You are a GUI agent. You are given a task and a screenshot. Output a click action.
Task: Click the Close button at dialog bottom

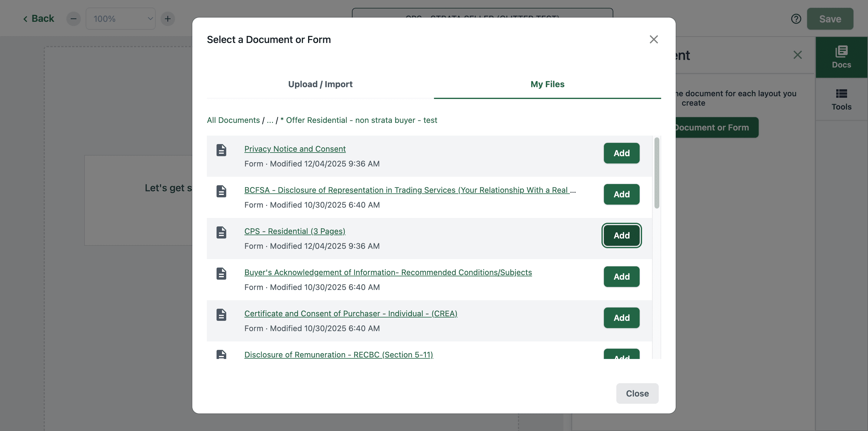click(x=637, y=393)
